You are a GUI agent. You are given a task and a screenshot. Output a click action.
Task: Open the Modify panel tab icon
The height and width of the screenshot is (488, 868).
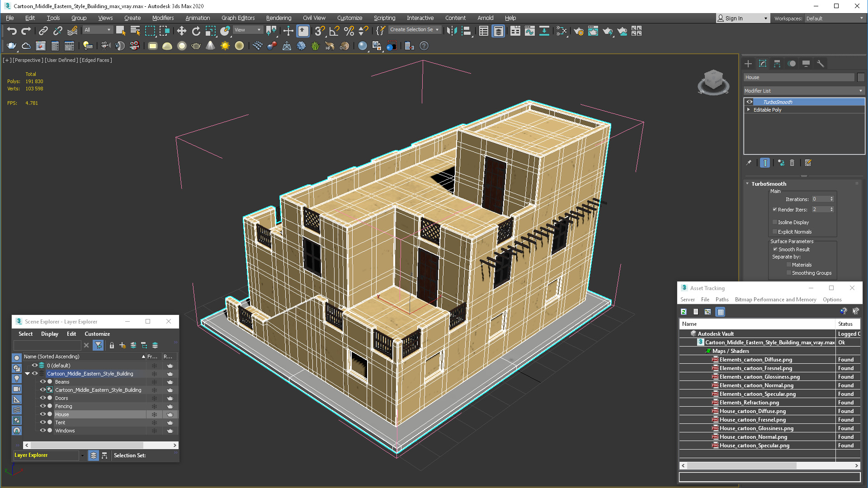[763, 64]
